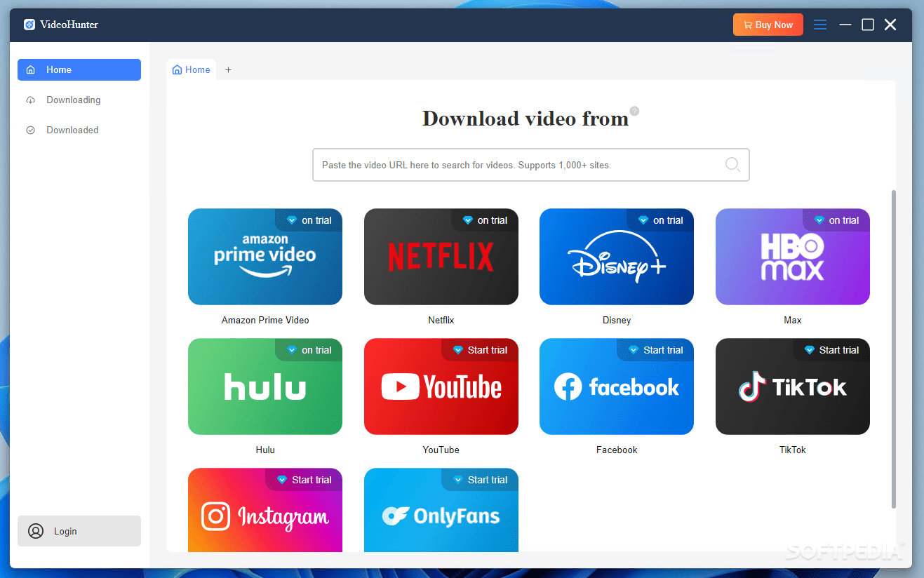
Task: Open the TikTok service tile
Action: pyautogui.click(x=793, y=387)
